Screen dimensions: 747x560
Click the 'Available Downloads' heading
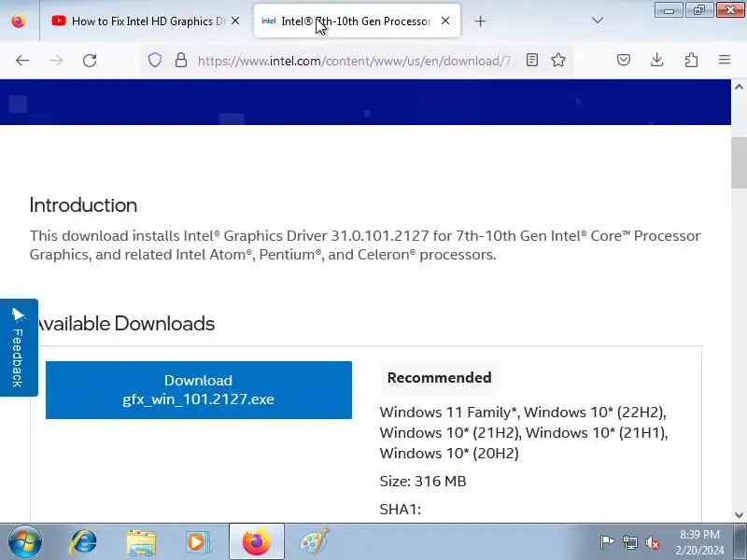click(x=125, y=324)
